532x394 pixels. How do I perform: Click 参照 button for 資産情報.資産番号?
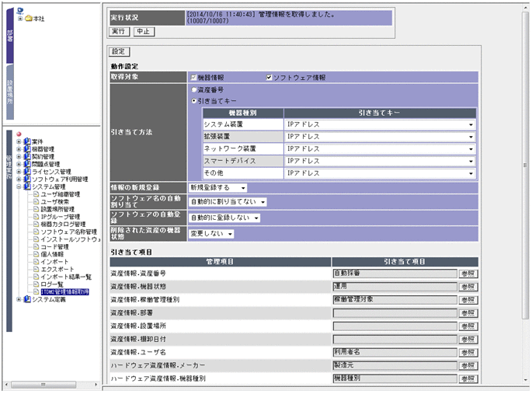[x=468, y=274]
